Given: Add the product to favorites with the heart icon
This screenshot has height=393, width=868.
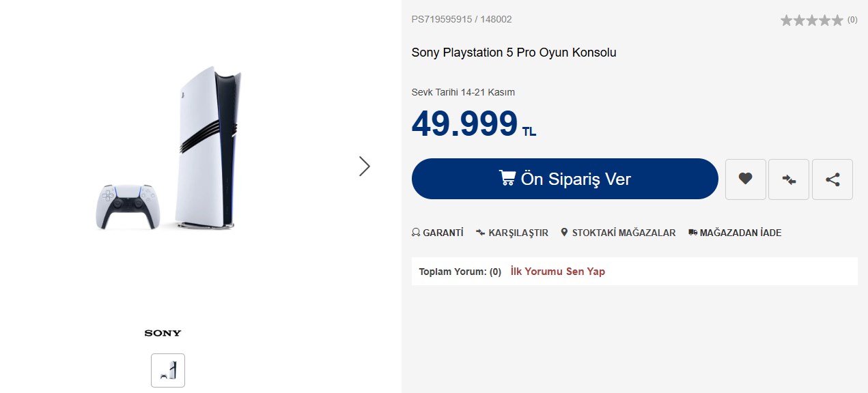Looking at the screenshot, I should (745, 179).
